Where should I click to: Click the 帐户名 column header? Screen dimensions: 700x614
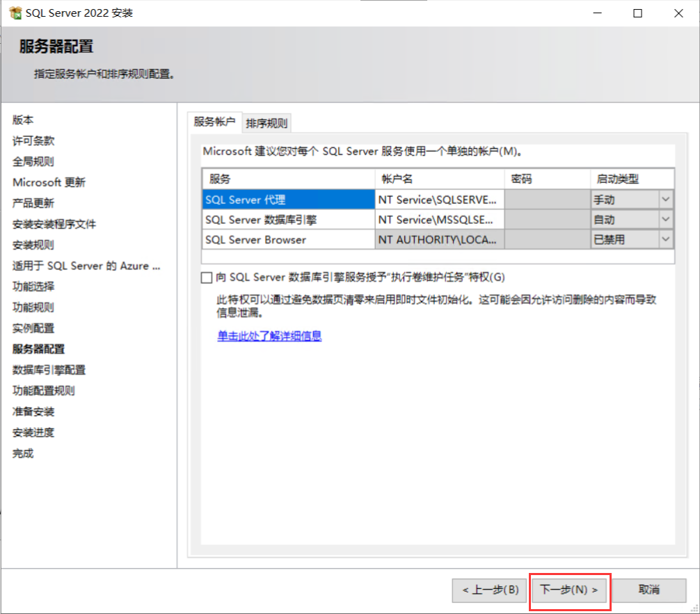pyautogui.click(x=440, y=179)
